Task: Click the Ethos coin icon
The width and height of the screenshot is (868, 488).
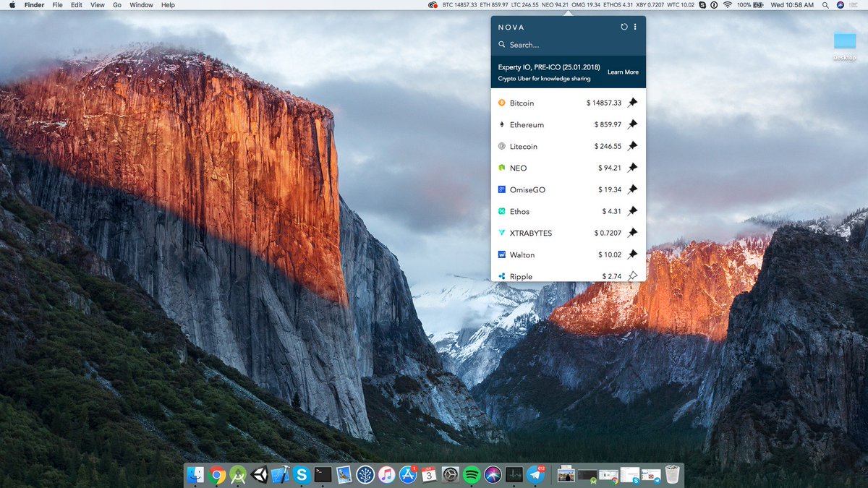Action: pyautogui.click(x=502, y=211)
